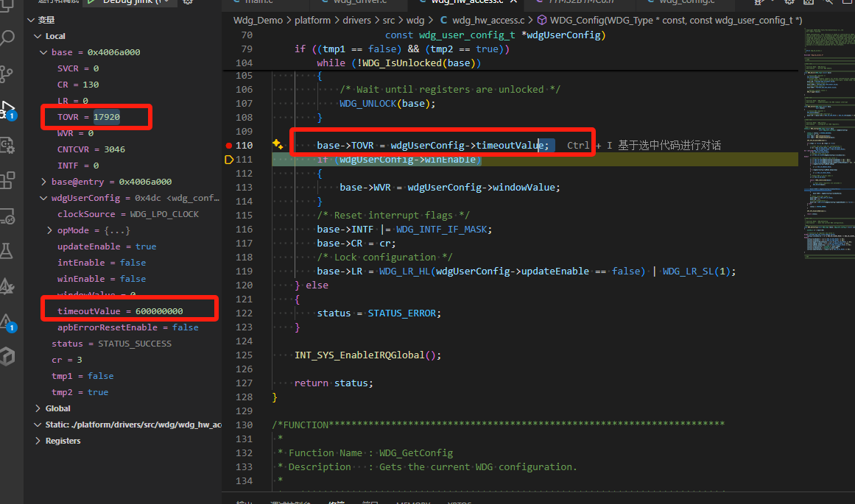Click line number 119 in the gutter
The image size is (855, 504).
[244, 271]
